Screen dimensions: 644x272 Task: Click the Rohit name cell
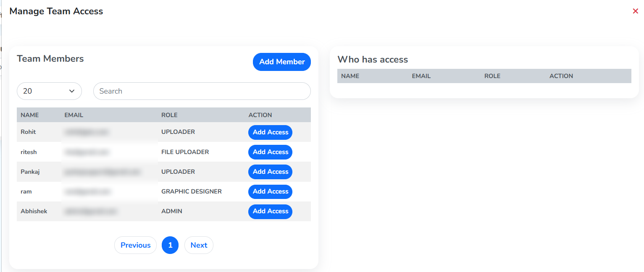(x=28, y=132)
